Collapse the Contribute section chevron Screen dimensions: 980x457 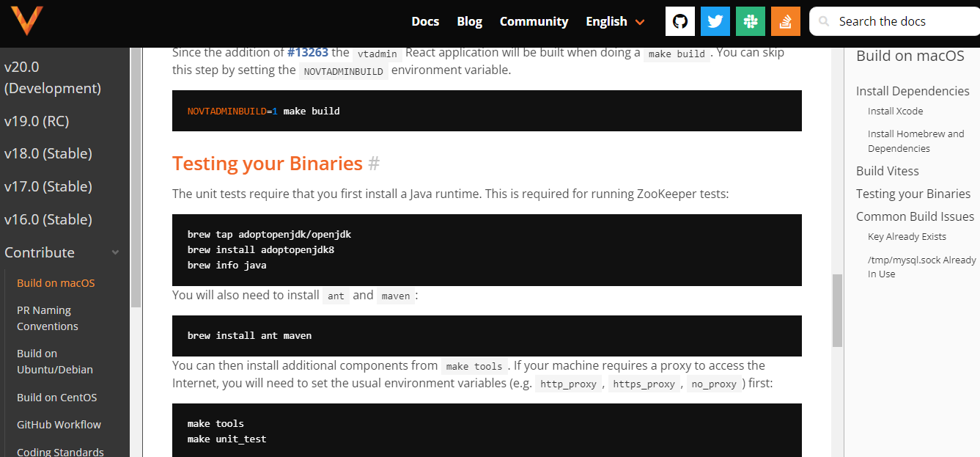pos(115,252)
